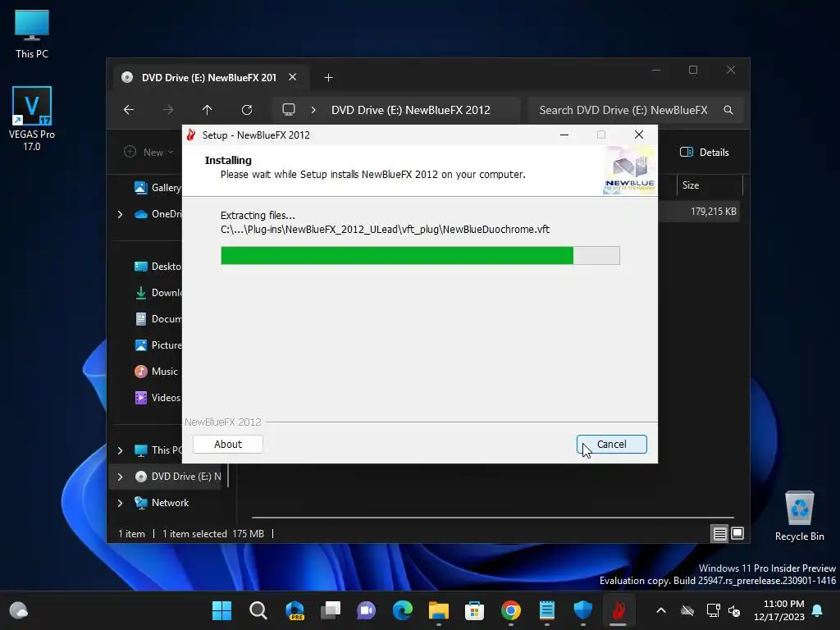Toggle the Details pane in Explorer
The image size is (840, 630).
point(705,152)
